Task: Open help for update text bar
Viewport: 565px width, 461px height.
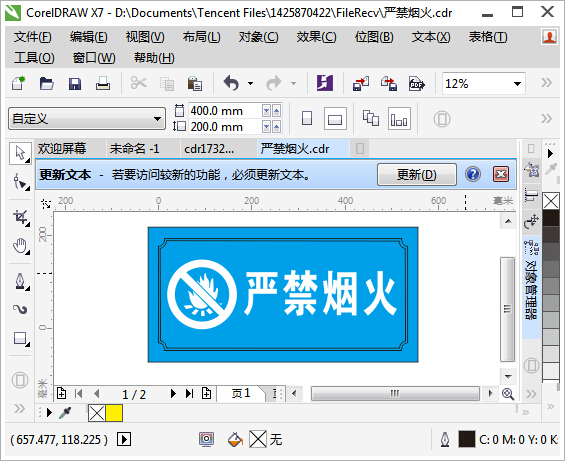Action: click(x=473, y=174)
